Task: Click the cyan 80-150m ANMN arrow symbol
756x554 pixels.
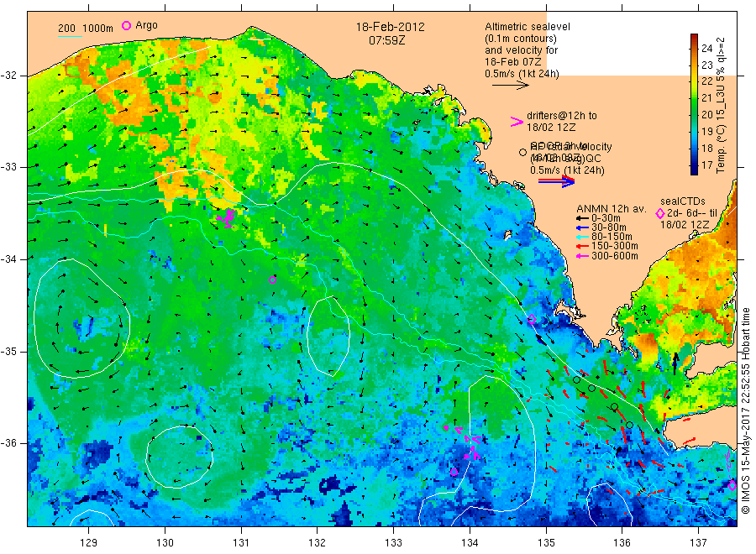Action: point(582,237)
